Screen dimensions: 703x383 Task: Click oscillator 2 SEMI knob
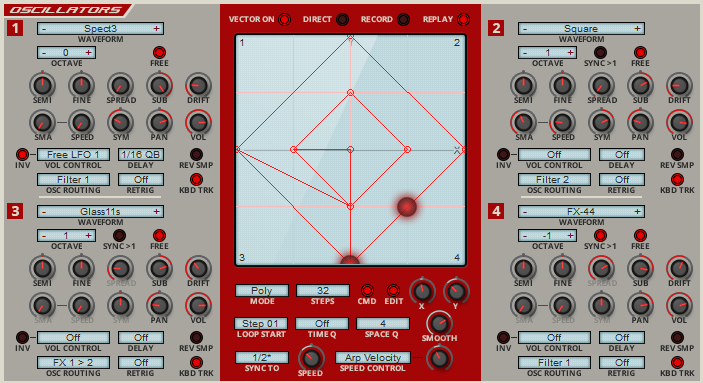523,85
